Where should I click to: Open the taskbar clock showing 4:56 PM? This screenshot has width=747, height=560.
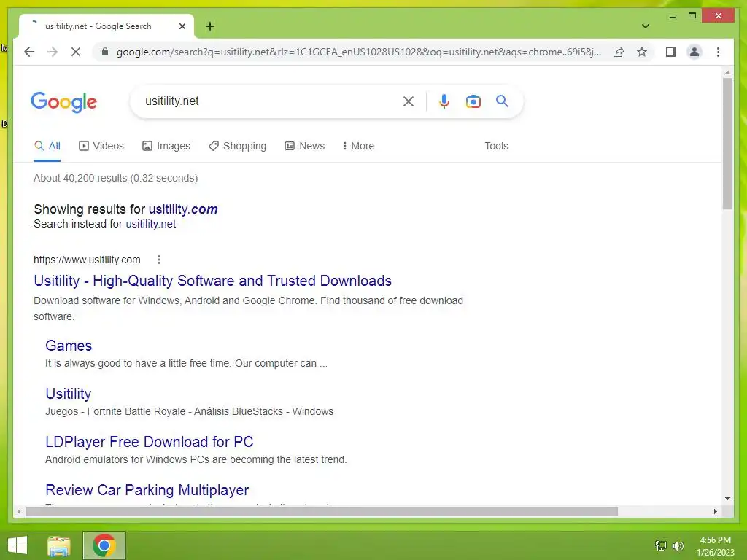coord(716,546)
